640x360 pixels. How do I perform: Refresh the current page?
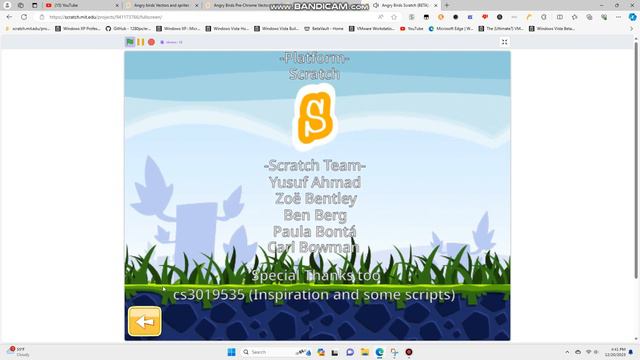(x=24, y=17)
